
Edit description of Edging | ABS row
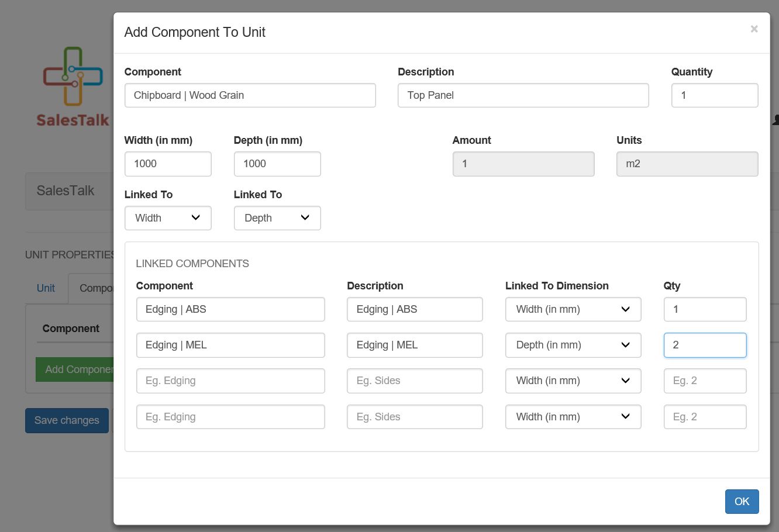coord(415,309)
